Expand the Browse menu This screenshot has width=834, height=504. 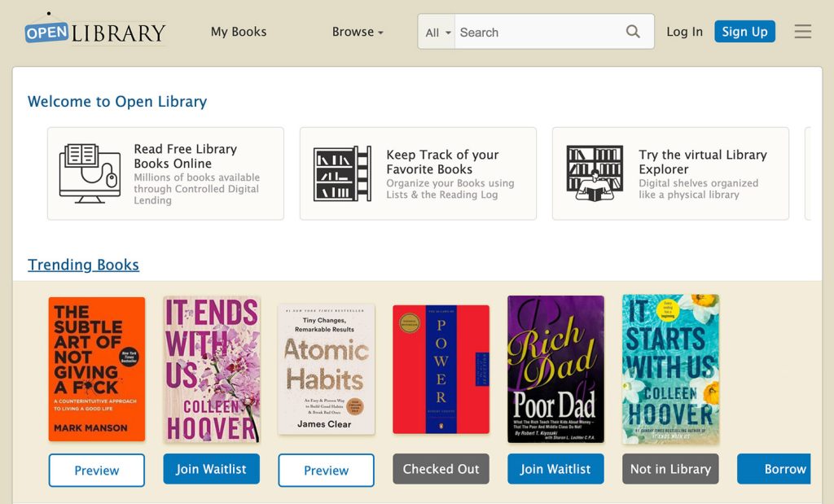point(358,32)
